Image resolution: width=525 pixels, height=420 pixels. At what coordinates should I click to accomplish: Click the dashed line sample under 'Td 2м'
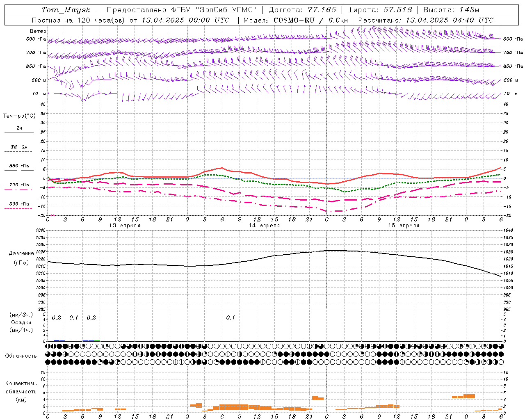click(18, 152)
